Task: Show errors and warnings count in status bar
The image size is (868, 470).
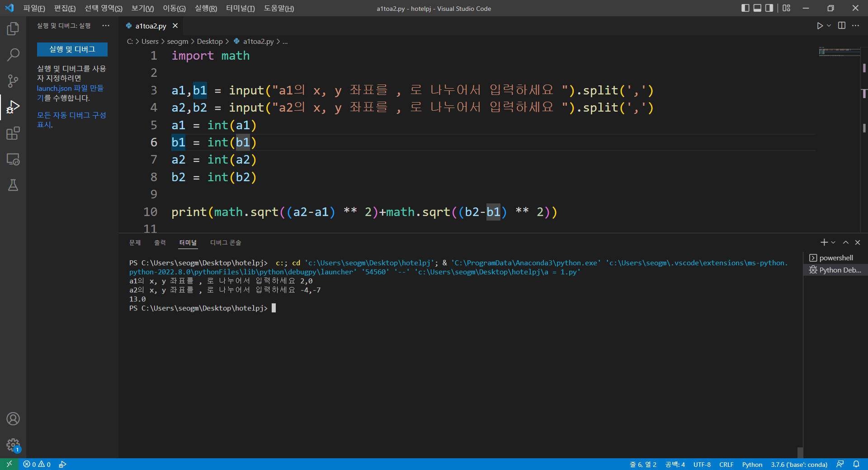Action: 37,464
